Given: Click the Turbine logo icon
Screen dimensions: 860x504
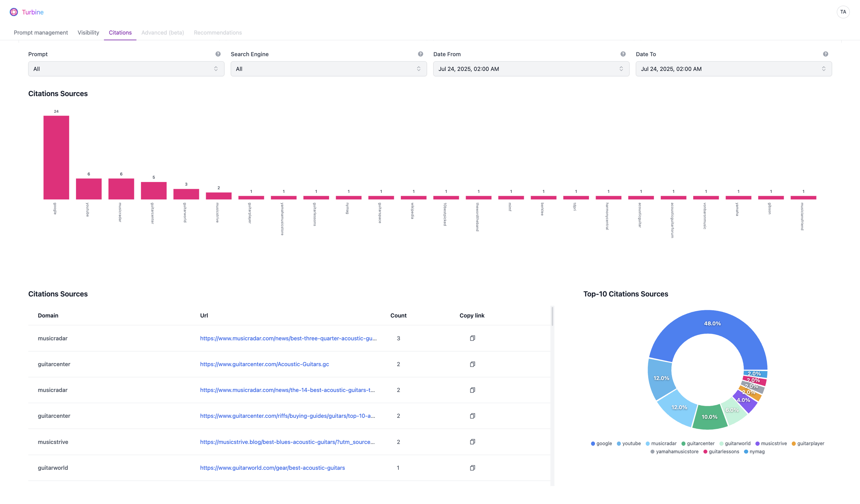Looking at the screenshot, I should [14, 12].
